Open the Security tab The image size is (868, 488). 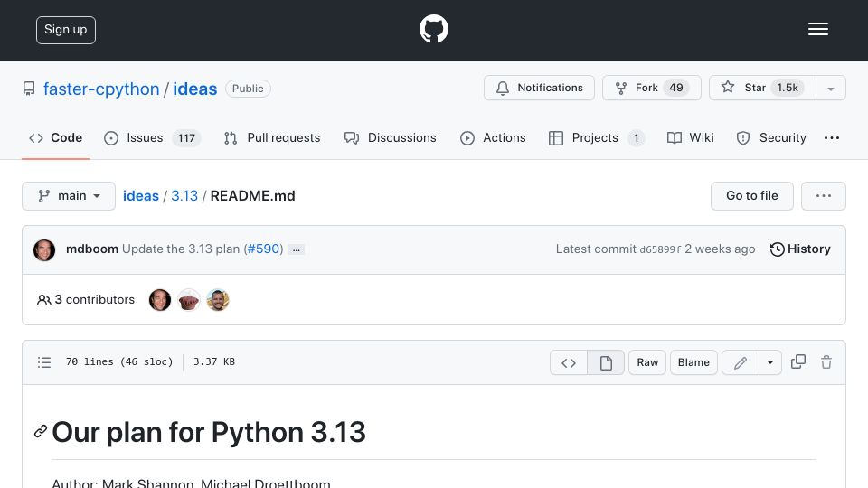pyautogui.click(x=771, y=137)
